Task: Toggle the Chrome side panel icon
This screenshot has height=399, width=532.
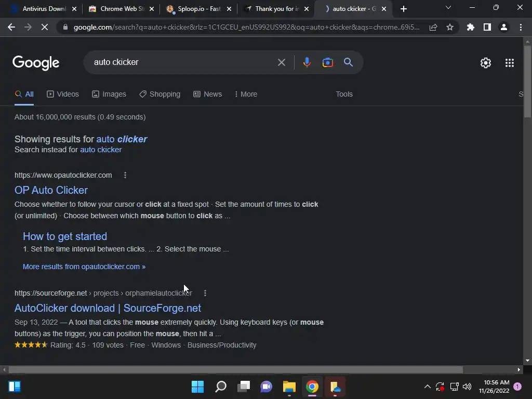Action: 487,27
